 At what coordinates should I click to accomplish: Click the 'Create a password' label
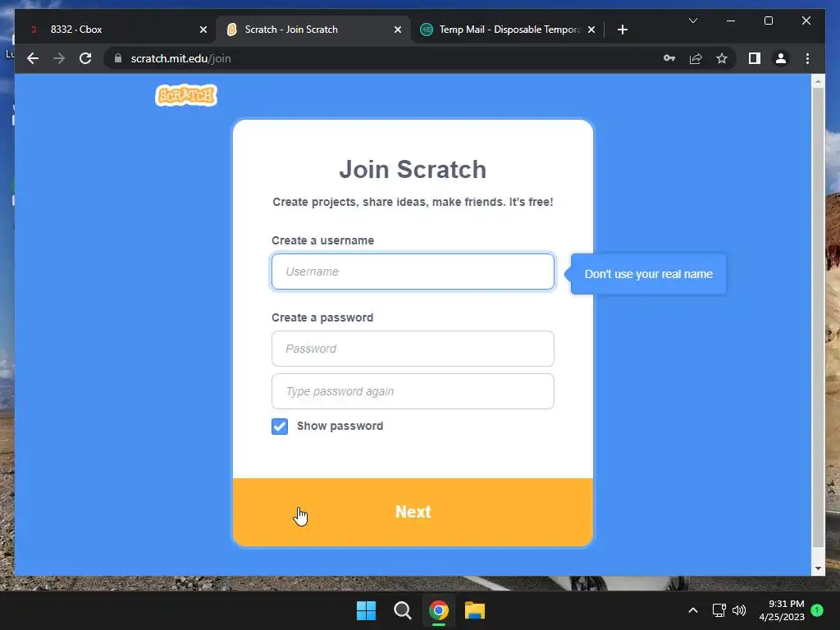click(x=322, y=317)
